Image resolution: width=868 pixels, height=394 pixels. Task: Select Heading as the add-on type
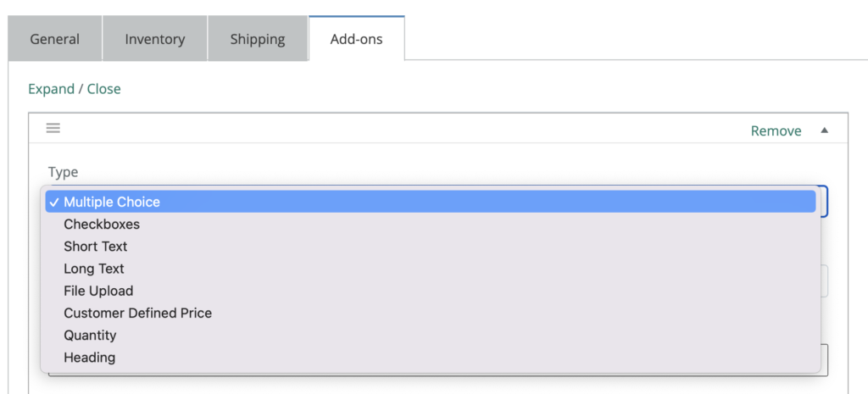coord(89,358)
